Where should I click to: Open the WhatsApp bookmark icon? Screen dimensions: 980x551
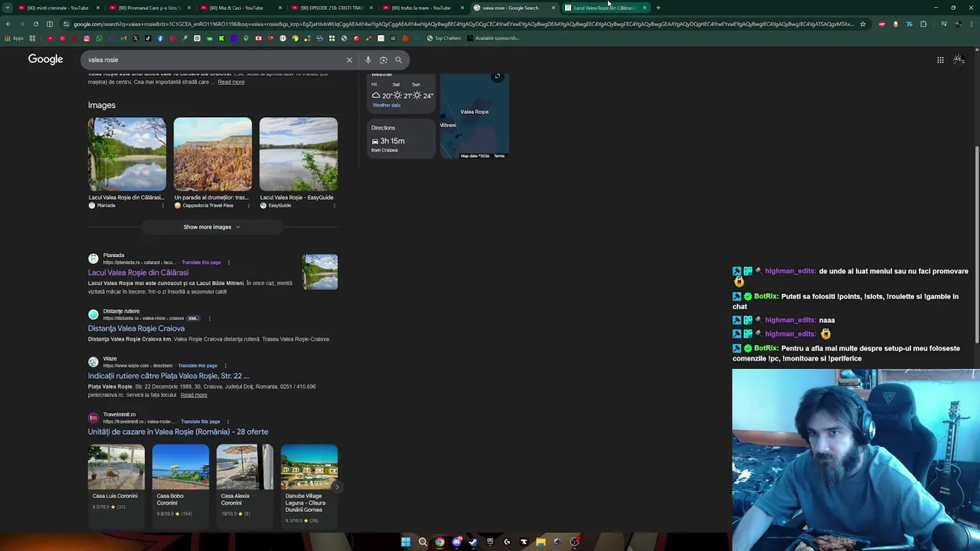[99, 38]
